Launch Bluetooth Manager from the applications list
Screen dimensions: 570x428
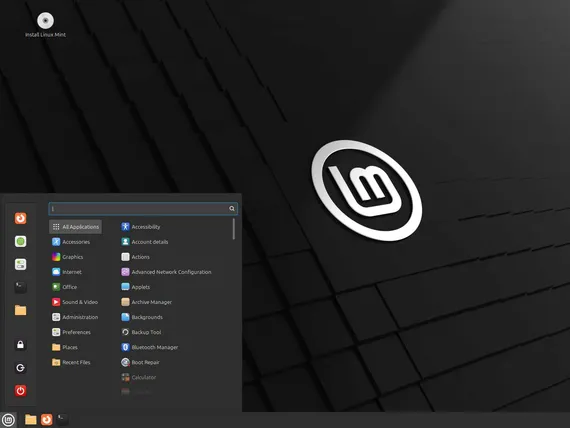pyautogui.click(x=149, y=347)
